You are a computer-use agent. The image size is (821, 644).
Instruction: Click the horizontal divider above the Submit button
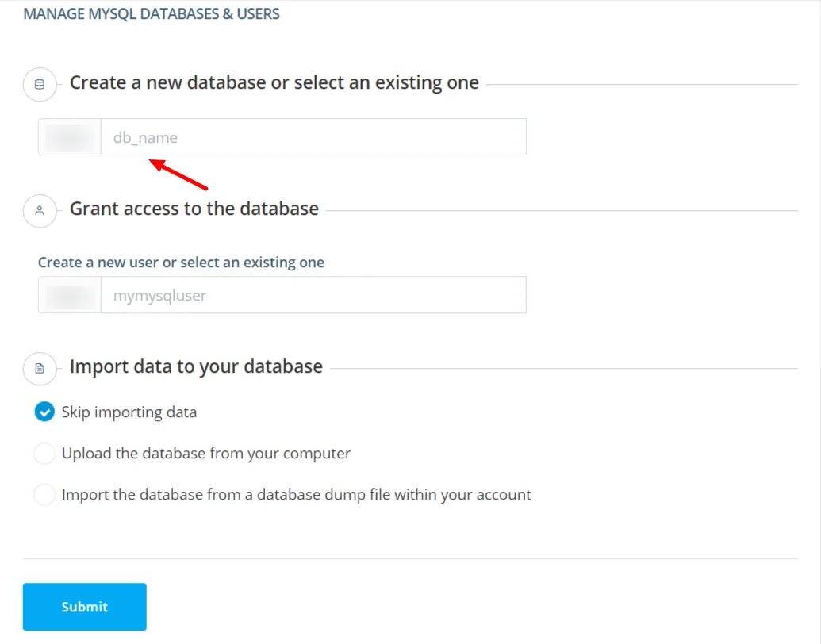coord(410,558)
